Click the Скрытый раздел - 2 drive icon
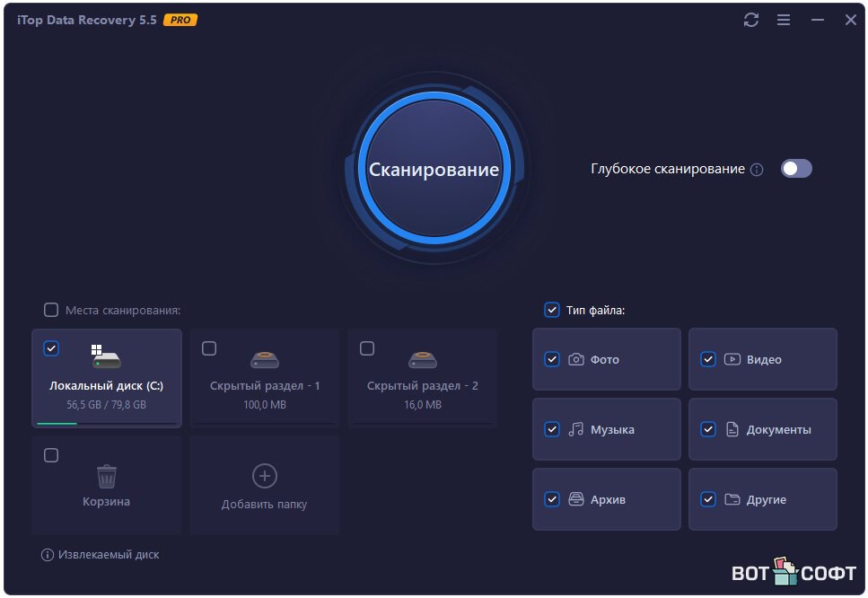The image size is (868, 598). click(x=422, y=359)
